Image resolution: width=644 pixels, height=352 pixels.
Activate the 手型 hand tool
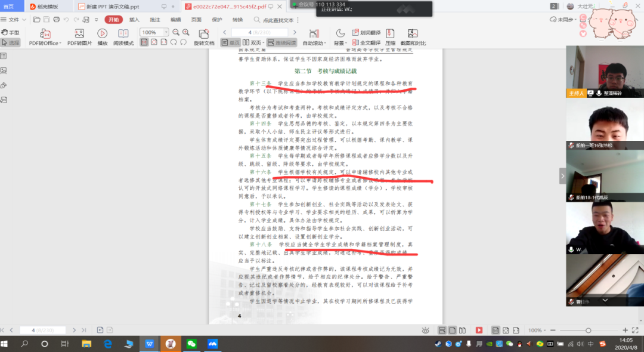click(11, 32)
